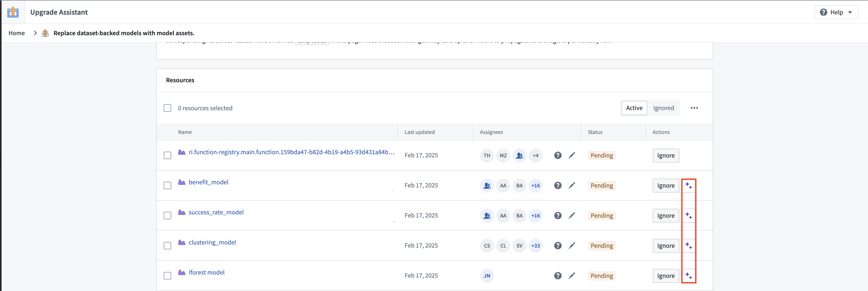Click the CS assignee avatar
868x291 pixels.
click(487, 246)
